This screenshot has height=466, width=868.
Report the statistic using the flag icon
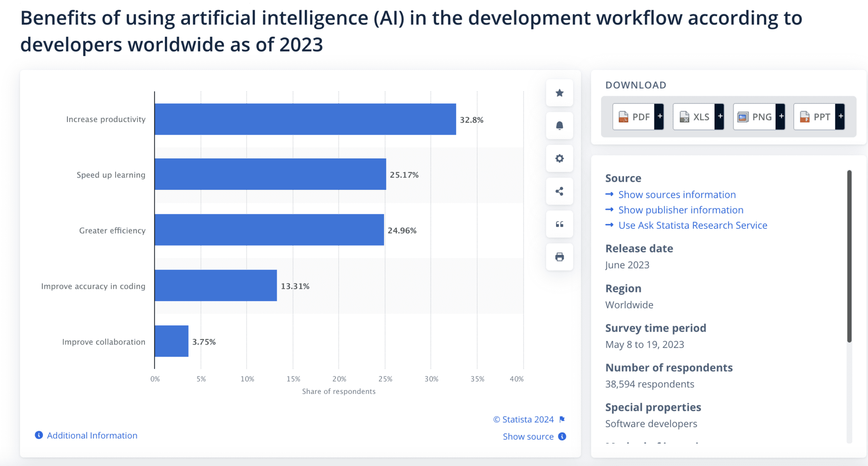click(562, 419)
